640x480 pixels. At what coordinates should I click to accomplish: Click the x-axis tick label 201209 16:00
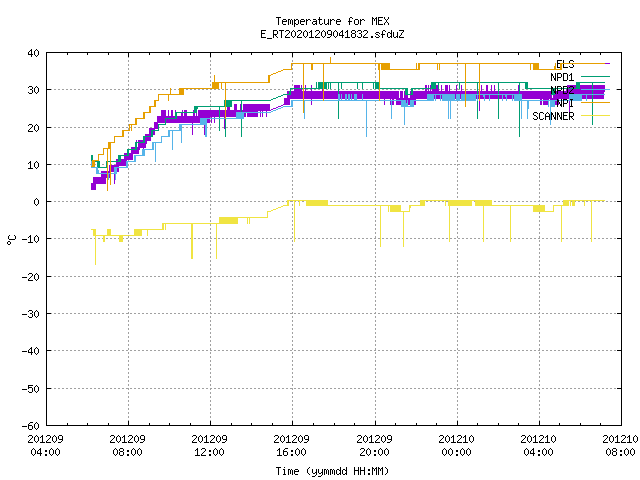click(x=291, y=445)
